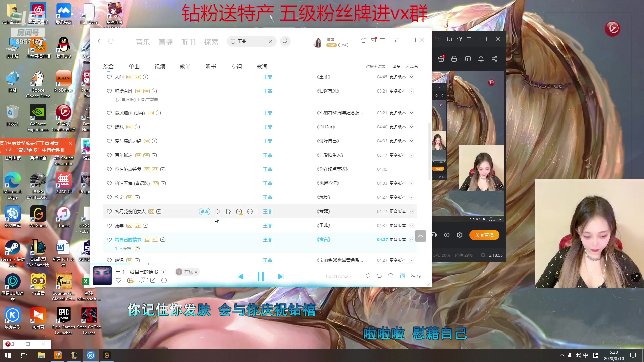644x362 pixels.
Task: Open the share icon in streaming panel
Action: pos(494,58)
